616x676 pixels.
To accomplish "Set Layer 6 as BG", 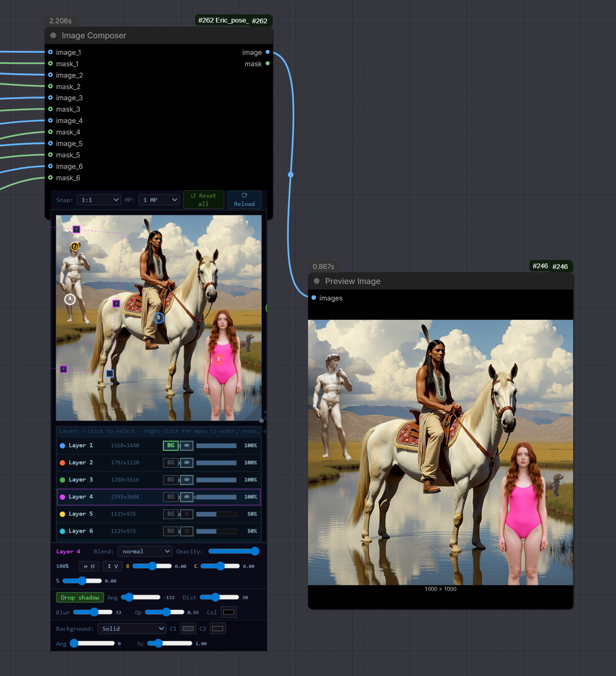I will pos(171,531).
